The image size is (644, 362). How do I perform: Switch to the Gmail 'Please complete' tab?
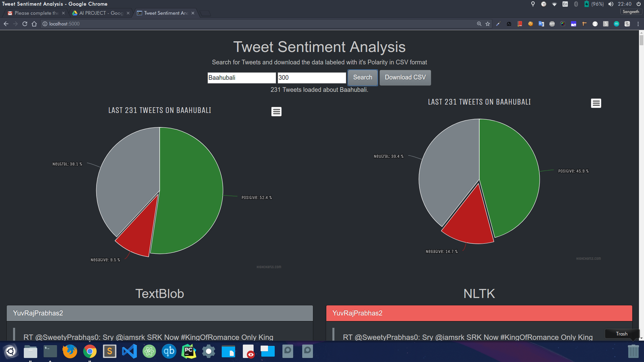(36, 13)
